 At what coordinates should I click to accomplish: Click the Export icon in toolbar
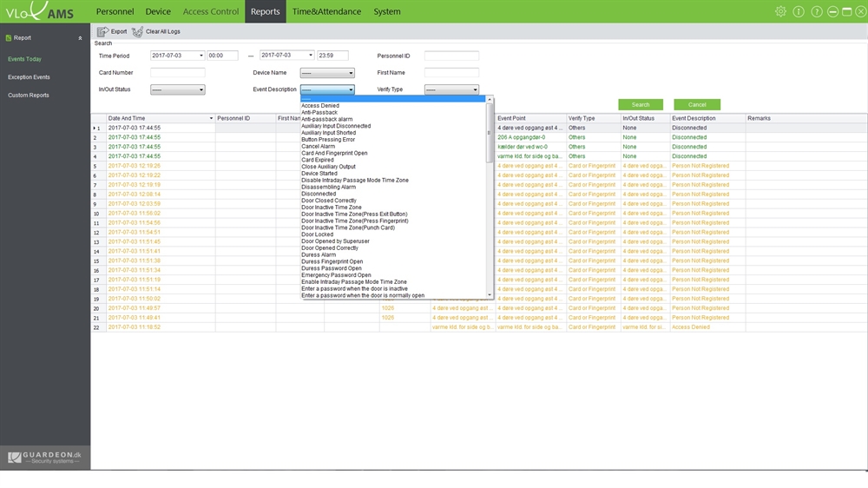tap(102, 31)
